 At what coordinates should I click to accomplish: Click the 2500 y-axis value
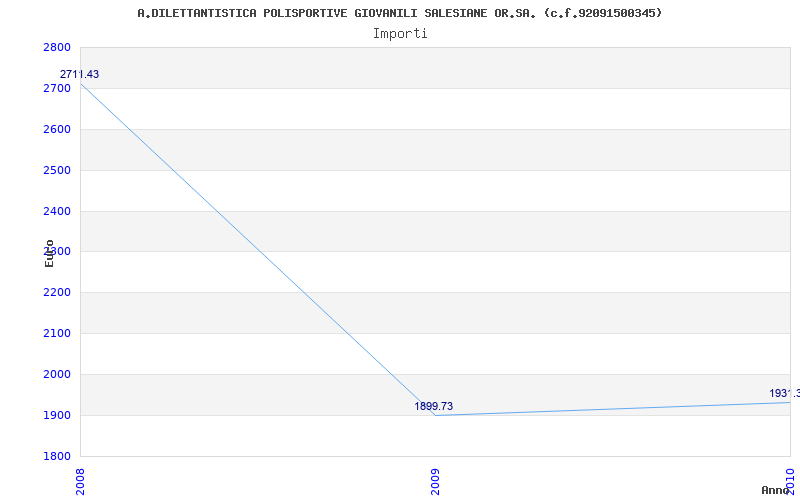click(x=57, y=170)
